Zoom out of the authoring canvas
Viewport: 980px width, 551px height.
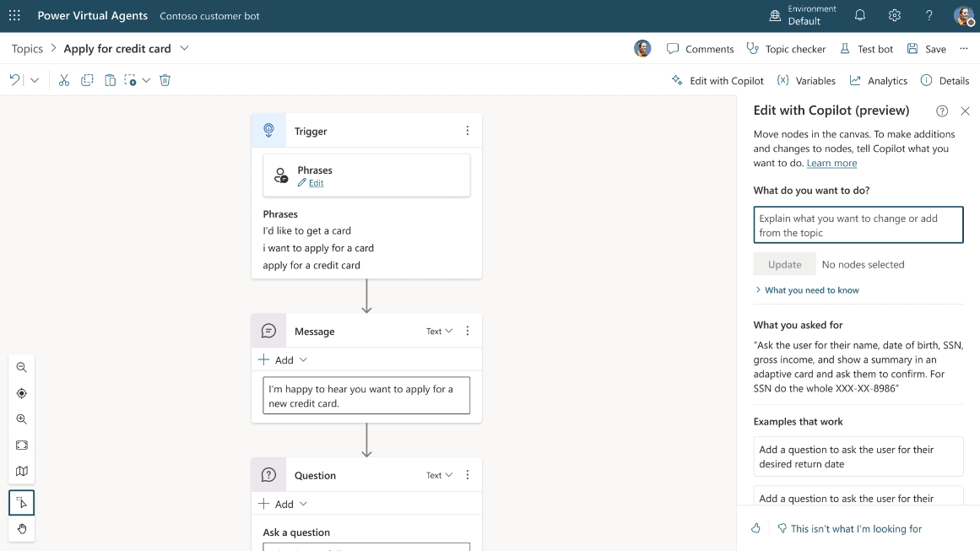[21, 367]
